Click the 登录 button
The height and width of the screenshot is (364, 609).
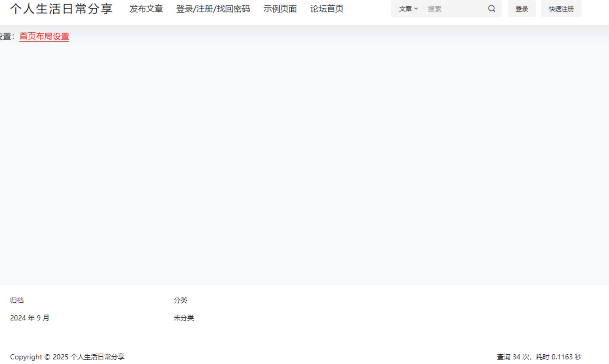coord(522,9)
